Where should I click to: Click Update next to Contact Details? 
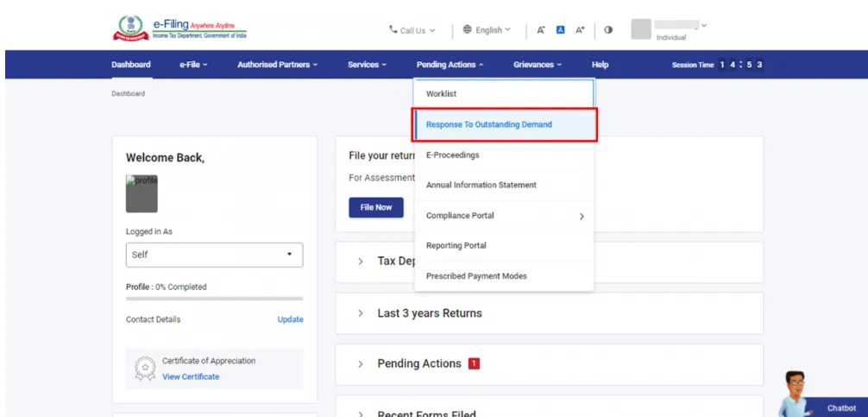[x=290, y=319]
